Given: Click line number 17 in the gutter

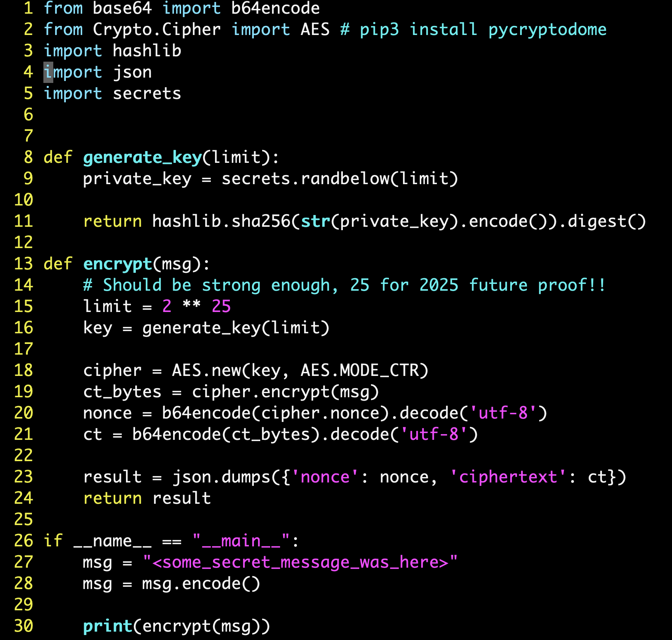Looking at the screenshot, I should coord(24,349).
